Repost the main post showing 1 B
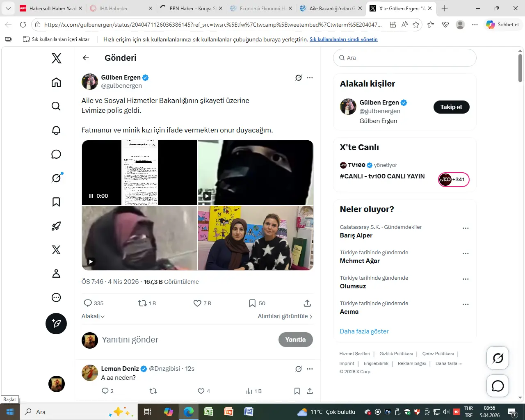 (142, 303)
